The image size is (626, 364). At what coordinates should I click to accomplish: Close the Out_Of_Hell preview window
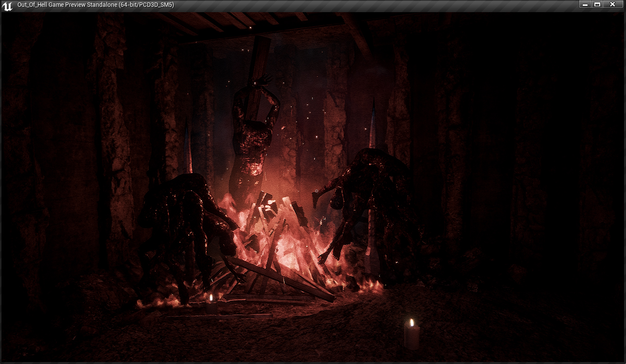[612, 4]
